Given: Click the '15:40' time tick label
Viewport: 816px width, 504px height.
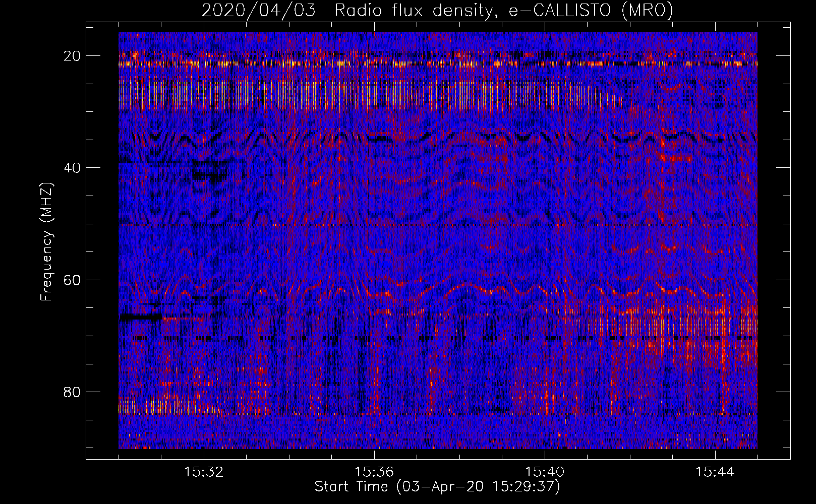Looking at the screenshot, I should tap(545, 472).
